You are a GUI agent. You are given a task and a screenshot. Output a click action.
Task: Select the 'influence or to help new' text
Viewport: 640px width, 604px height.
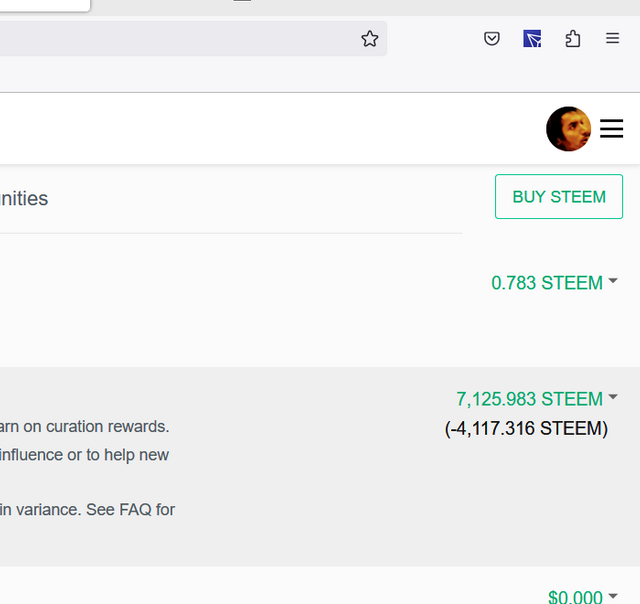[84, 455]
